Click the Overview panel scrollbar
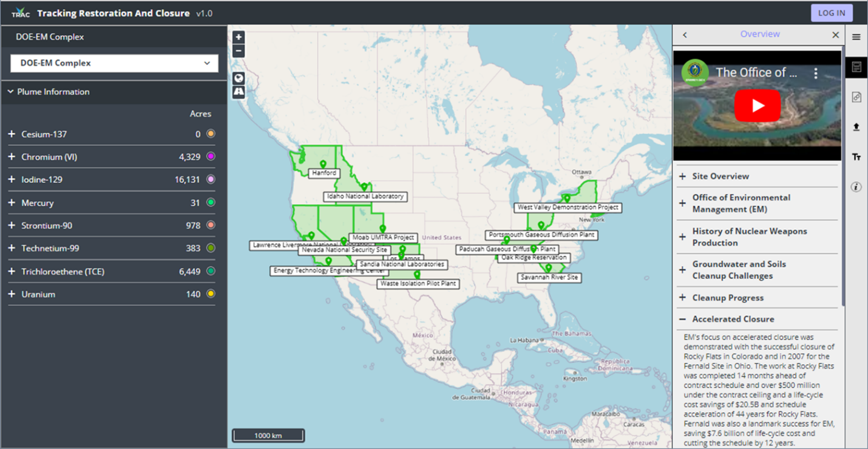The height and width of the screenshot is (449, 868). click(x=843, y=176)
